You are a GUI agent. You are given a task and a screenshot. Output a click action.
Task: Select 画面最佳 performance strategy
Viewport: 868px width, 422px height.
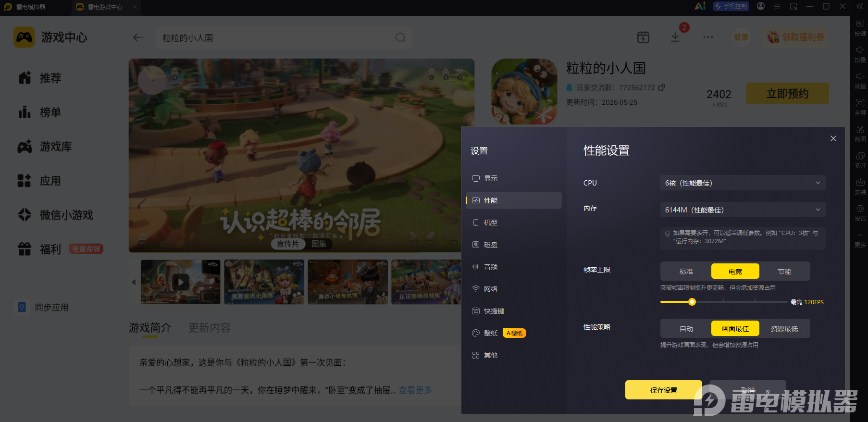pos(735,329)
